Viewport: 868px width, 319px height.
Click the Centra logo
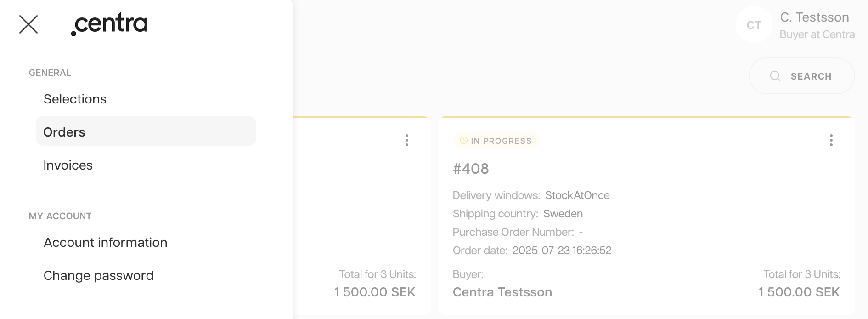[109, 24]
